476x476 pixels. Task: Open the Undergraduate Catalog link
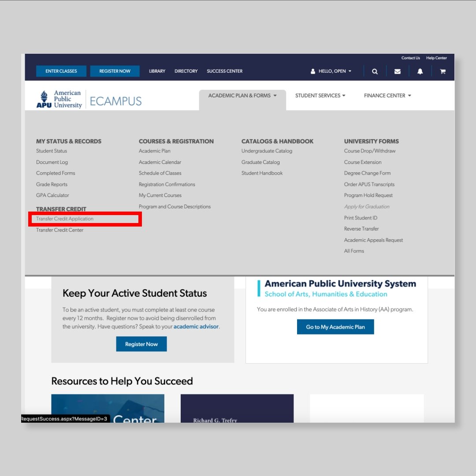(x=267, y=151)
